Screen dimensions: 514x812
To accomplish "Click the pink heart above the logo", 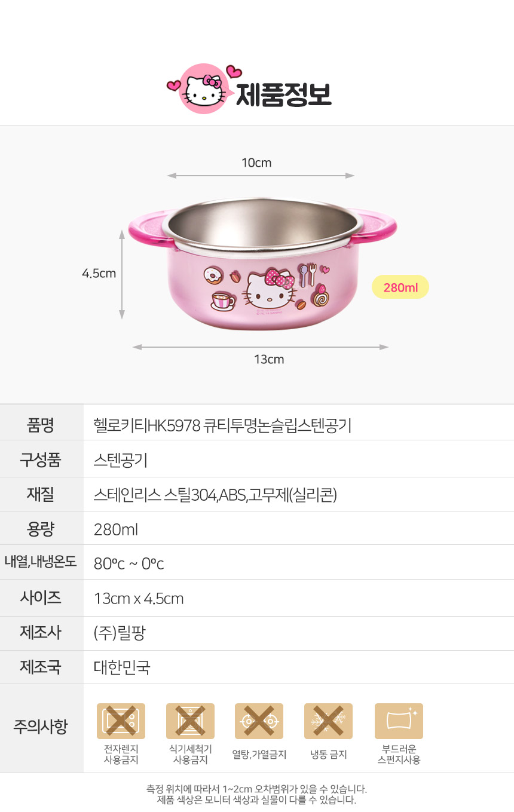I will tap(234, 71).
